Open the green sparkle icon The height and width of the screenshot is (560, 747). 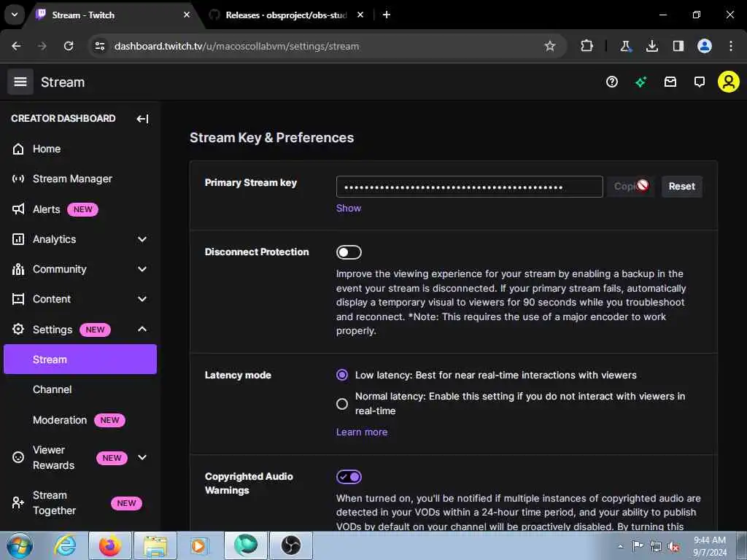(640, 82)
